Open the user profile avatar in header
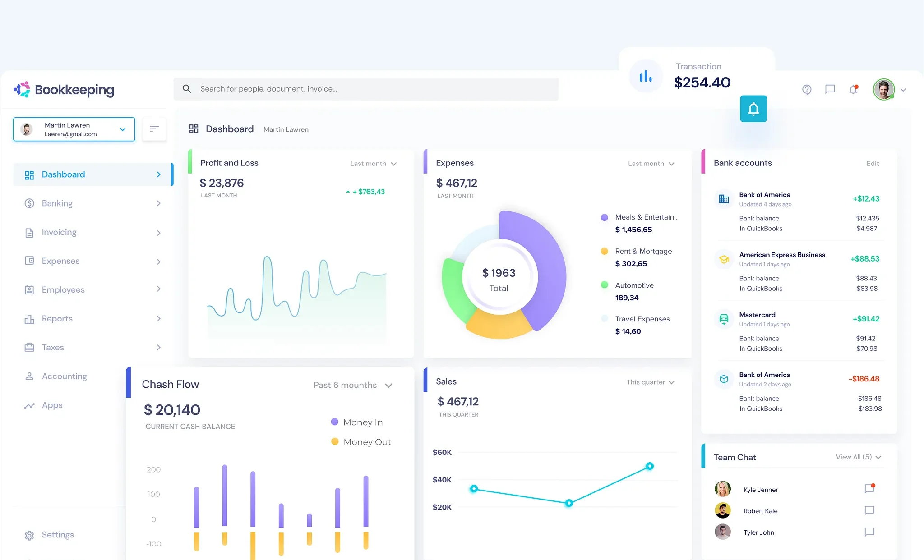This screenshot has width=924, height=560. [x=884, y=90]
